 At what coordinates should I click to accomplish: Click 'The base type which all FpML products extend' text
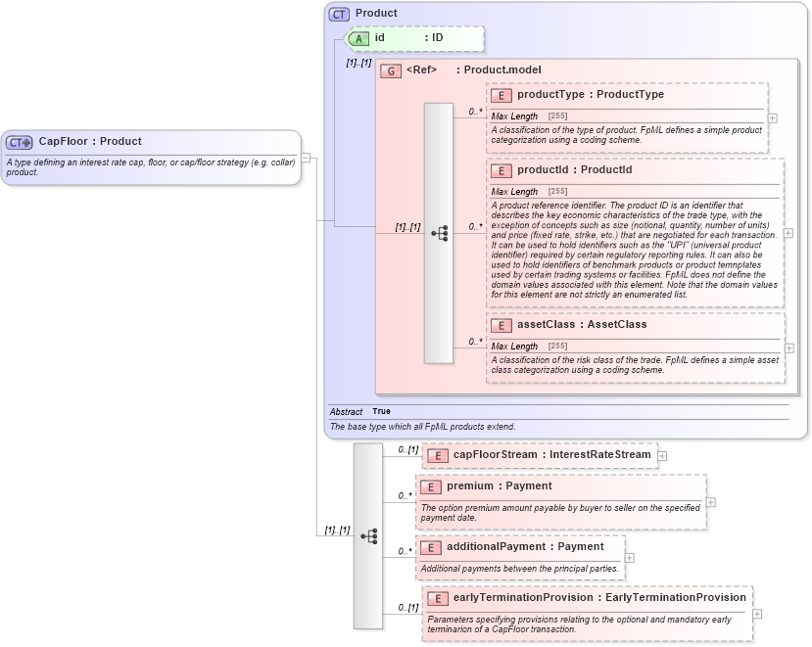(x=422, y=427)
